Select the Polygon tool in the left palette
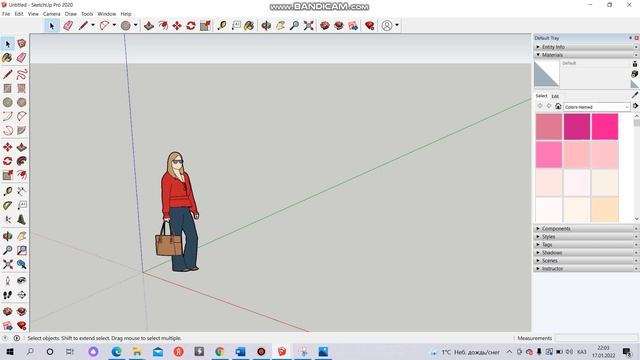The height and width of the screenshot is (360, 640). pyautogui.click(x=22, y=102)
